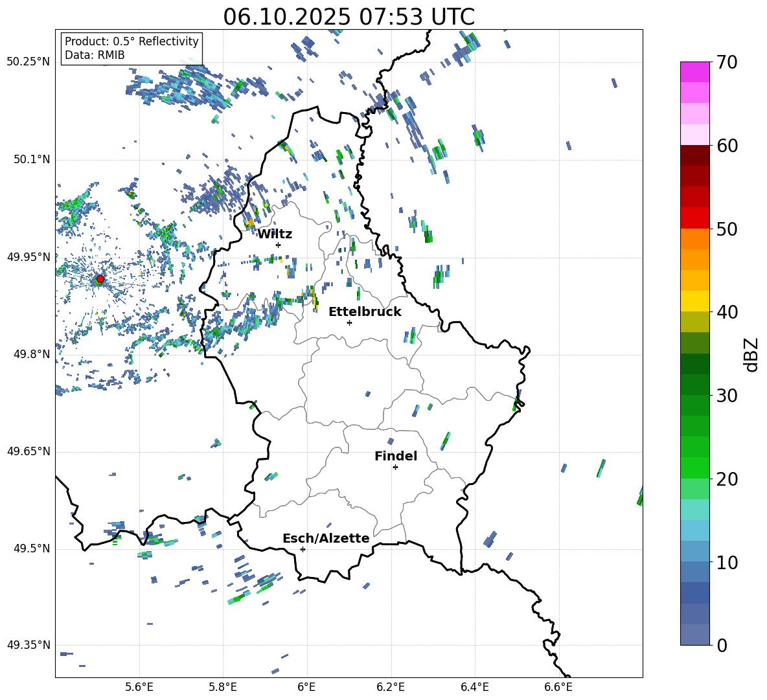Pick the bright red segment above 50 dBZ

click(694, 218)
